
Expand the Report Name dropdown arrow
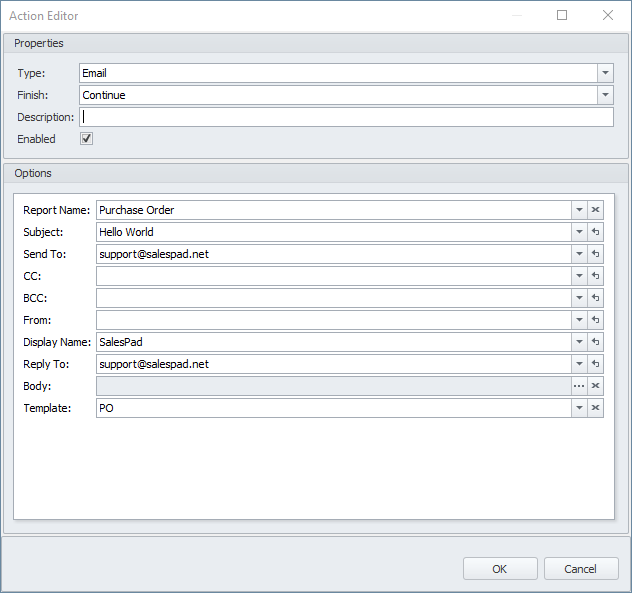tap(579, 210)
